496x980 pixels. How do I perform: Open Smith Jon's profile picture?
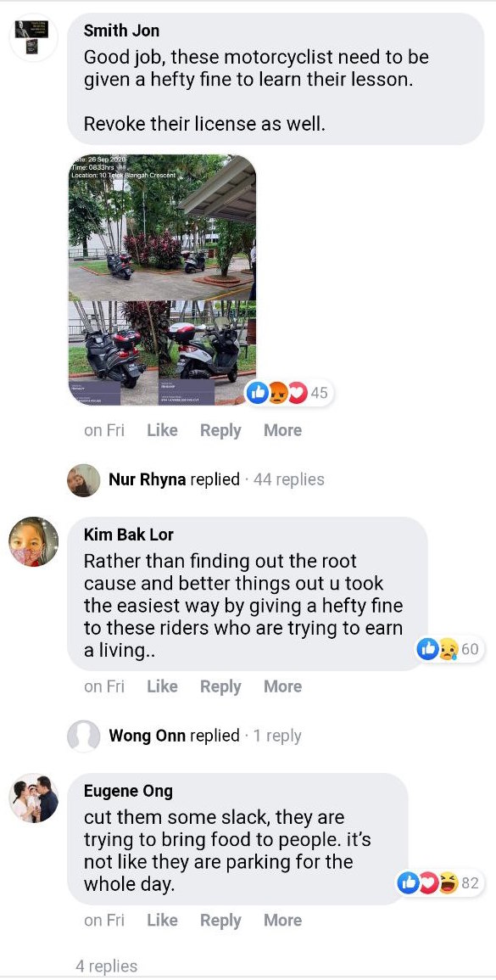pos(34,36)
